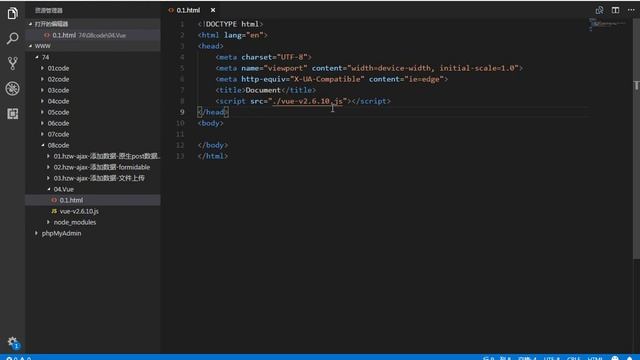The height and width of the screenshot is (360, 640).
Task: Expand the 05code folder
Action: click(42, 112)
